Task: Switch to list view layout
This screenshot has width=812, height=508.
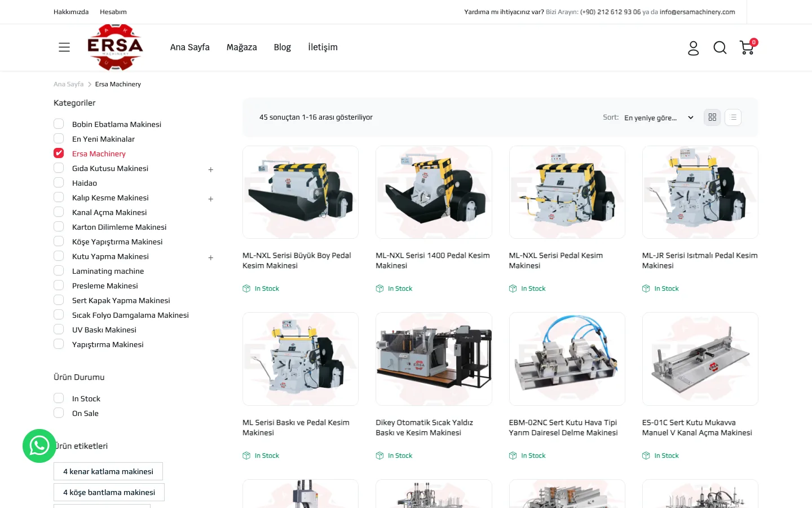Action: [x=733, y=117]
